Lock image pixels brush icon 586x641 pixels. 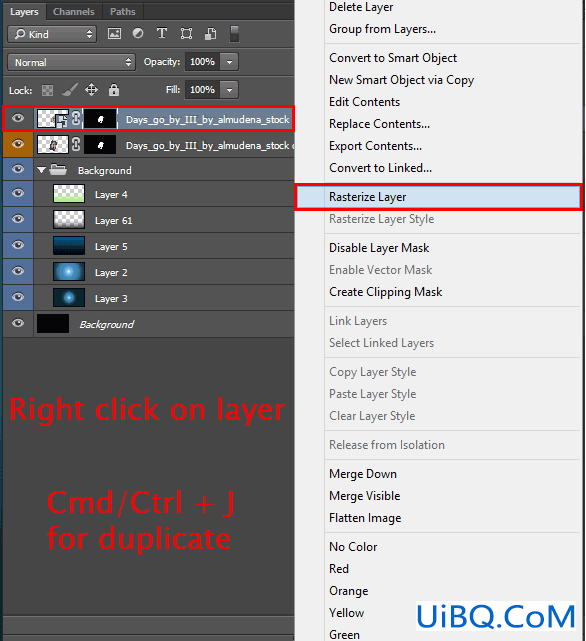click(70, 90)
